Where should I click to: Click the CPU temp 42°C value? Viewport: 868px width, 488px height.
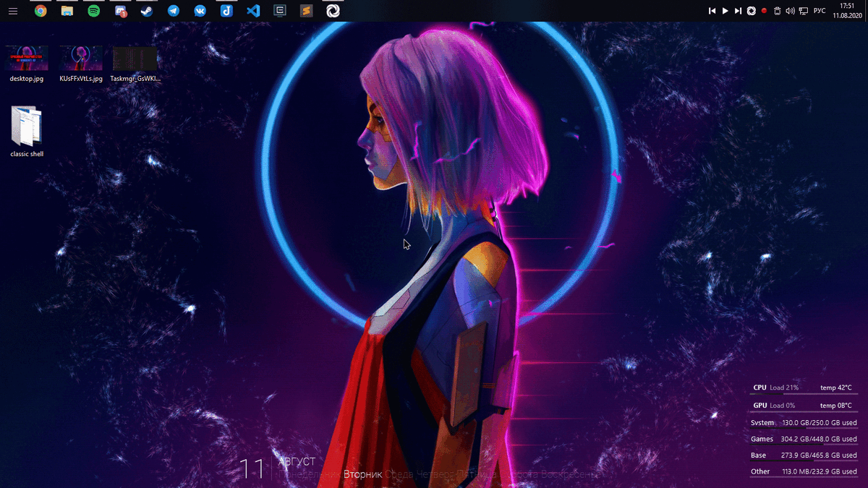click(835, 388)
